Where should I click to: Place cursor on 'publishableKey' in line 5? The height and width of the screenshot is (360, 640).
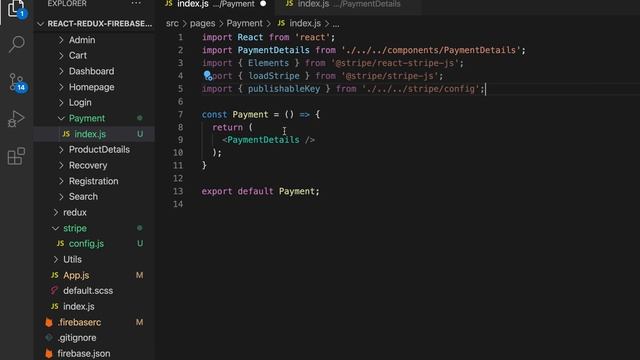point(284,89)
